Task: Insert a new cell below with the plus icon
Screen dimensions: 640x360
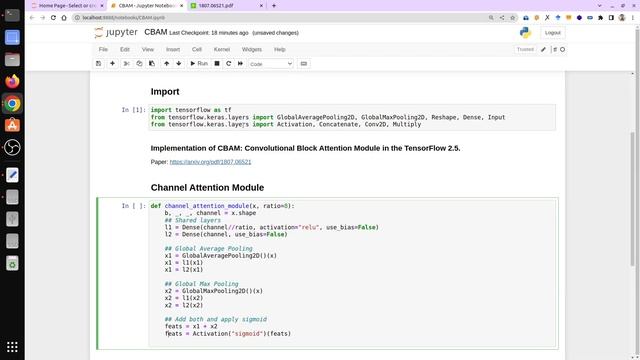Action: [x=112, y=64]
